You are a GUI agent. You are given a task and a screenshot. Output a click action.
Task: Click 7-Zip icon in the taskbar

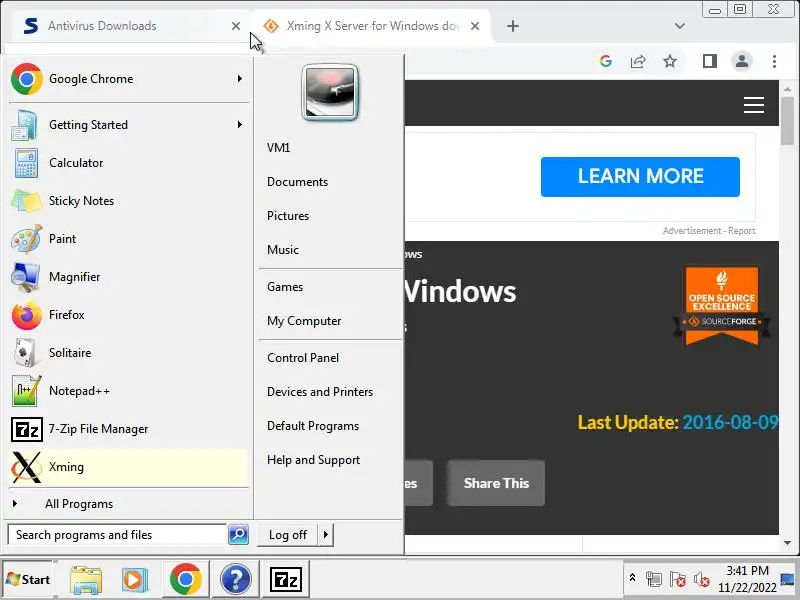point(286,580)
